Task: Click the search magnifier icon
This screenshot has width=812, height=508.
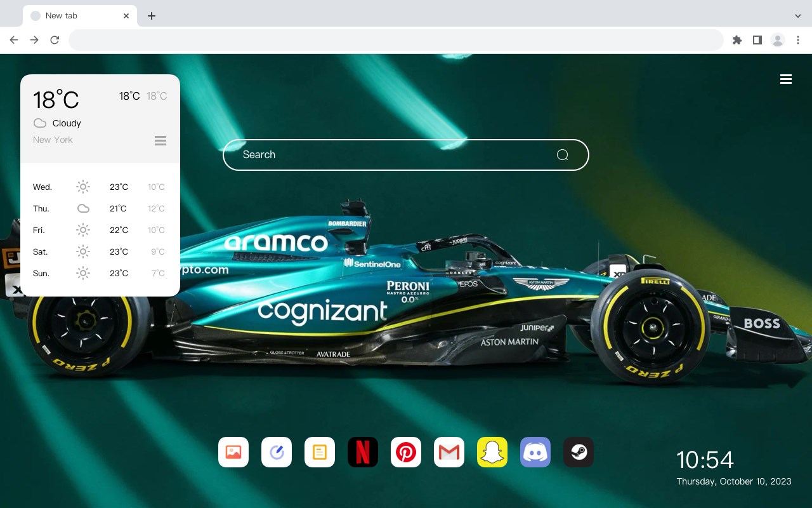Action: pyautogui.click(x=562, y=155)
